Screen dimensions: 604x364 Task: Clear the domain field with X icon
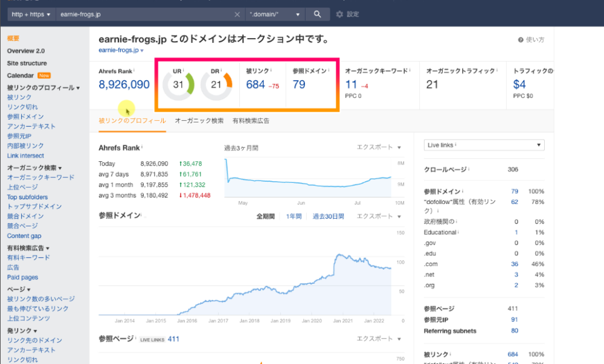[x=237, y=14]
